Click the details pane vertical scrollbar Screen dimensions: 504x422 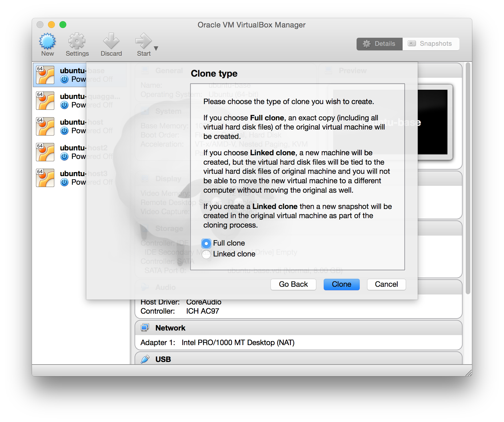pyautogui.click(x=468, y=177)
